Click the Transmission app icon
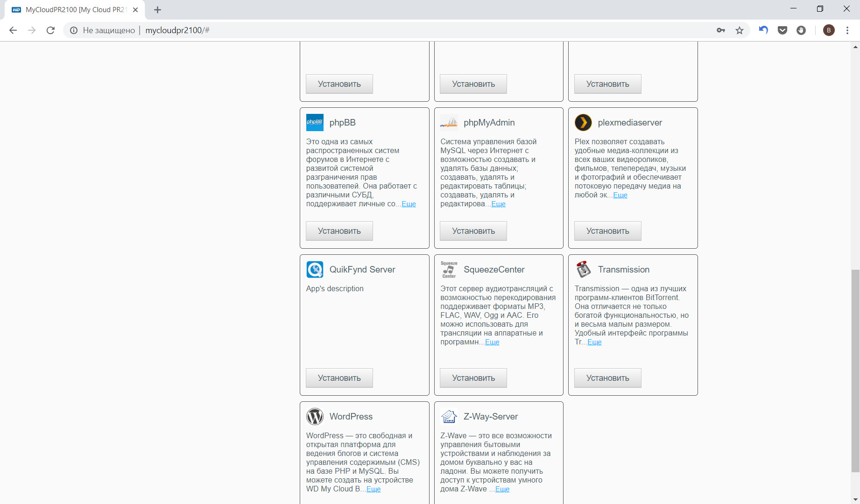 [x=583, y=269]
